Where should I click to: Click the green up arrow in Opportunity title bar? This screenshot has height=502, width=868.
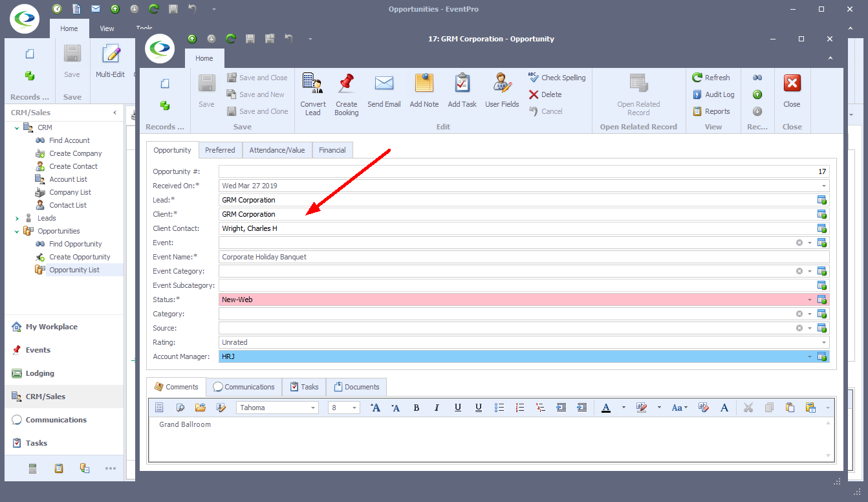tap(192, 39)
